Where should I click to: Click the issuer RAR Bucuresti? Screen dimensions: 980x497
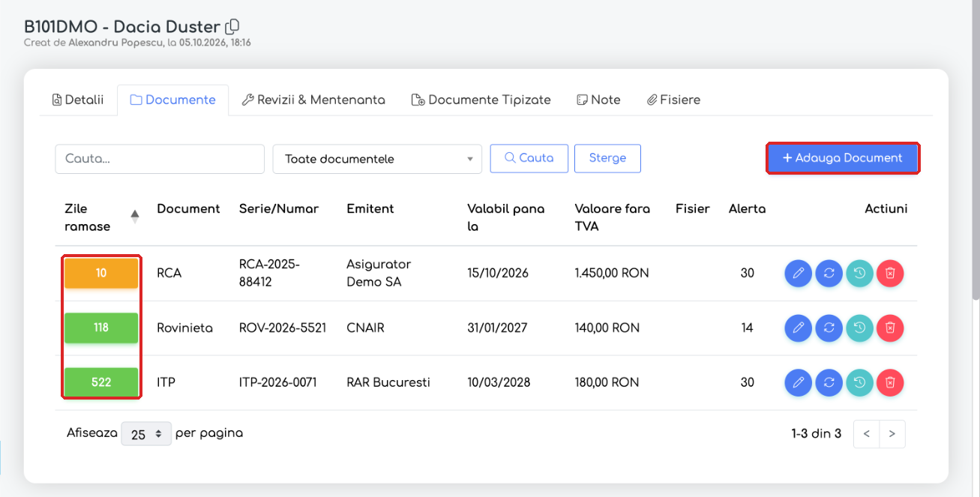point(388,382)
